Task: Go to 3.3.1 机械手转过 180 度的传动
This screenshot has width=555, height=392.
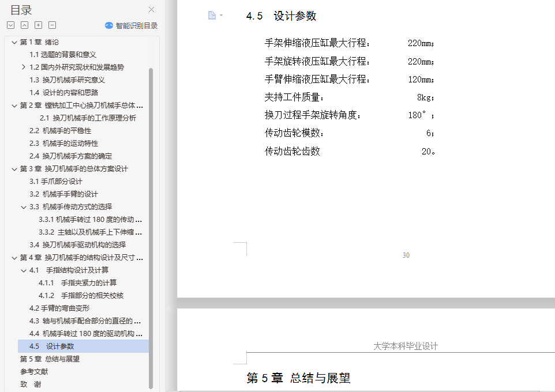Action: pos(90,220)
